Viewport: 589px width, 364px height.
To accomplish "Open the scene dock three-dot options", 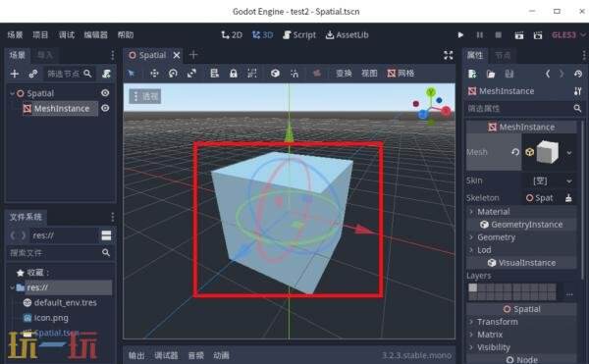I will click(112, 56).
